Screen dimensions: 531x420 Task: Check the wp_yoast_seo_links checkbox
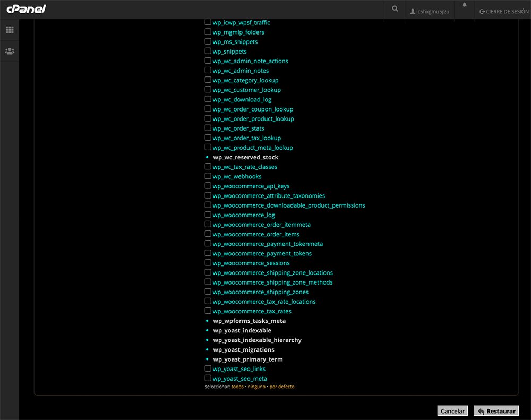pos(208,368)
